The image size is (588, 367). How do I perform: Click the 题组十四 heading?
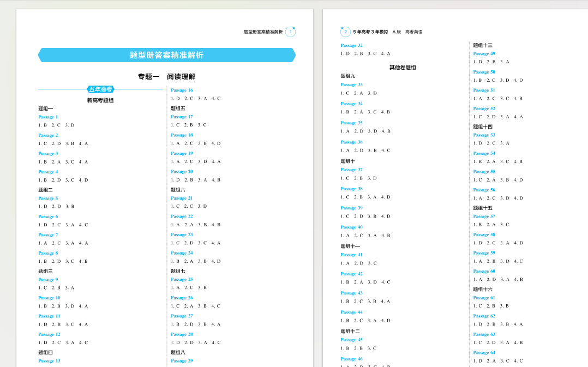[x=483, y=127]
